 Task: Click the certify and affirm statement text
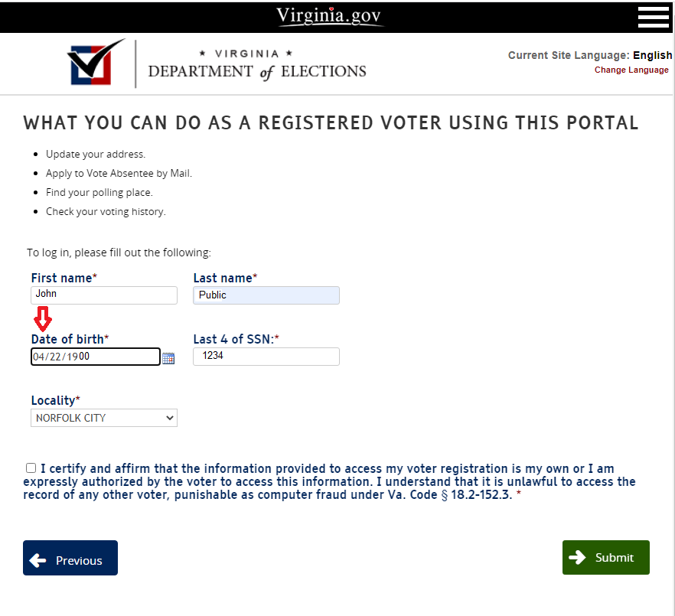(329, 481)
